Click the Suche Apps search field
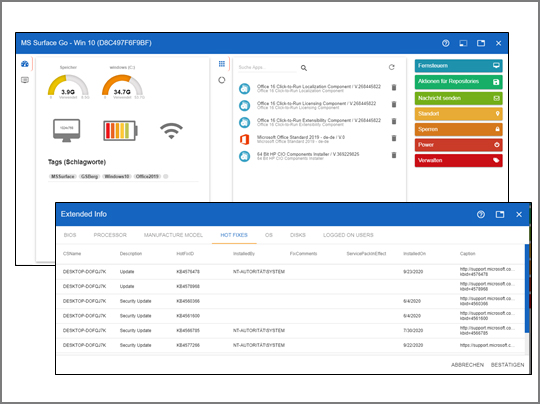 tap(267, 68)
